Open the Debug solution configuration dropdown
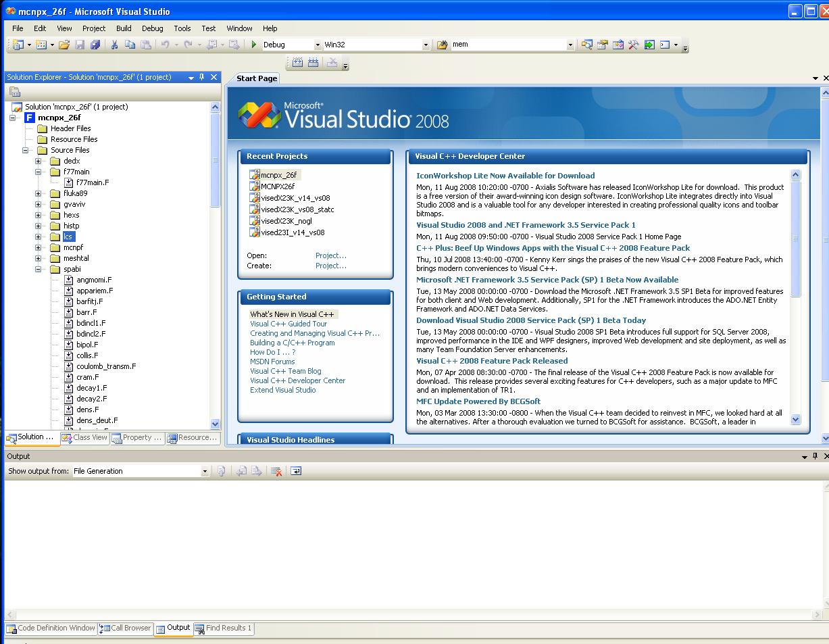Screen dimensions: 829x644 click(318, 45)
